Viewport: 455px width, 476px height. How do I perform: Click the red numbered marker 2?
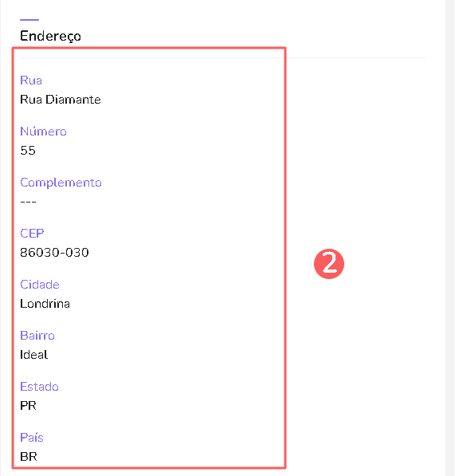pyautogui.click(x=329, y=264)
